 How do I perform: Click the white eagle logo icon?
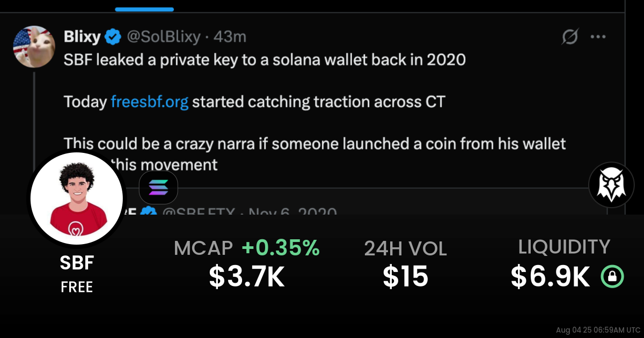[x=612, y=185]
